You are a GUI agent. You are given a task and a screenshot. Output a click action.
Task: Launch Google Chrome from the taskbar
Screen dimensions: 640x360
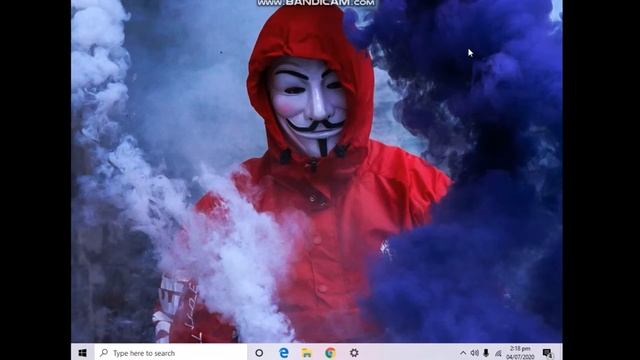(330, 353)
